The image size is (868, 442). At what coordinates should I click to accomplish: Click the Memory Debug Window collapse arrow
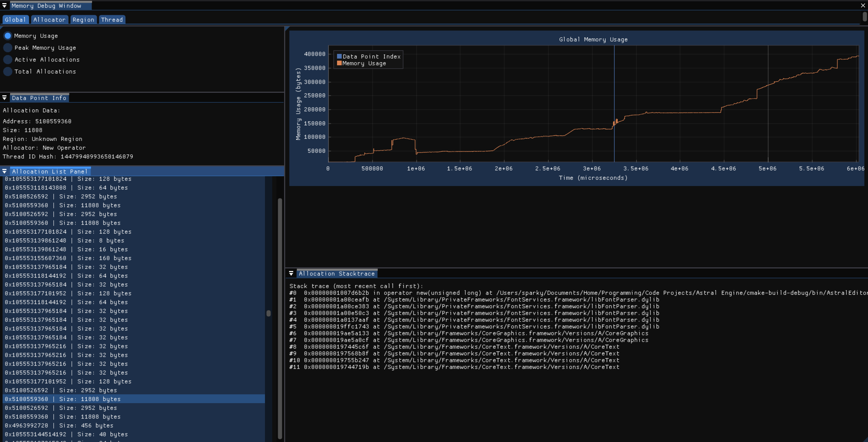coord(4,5)
